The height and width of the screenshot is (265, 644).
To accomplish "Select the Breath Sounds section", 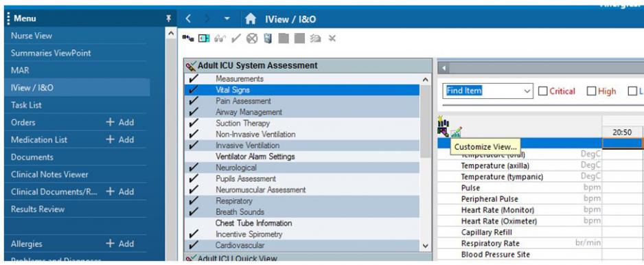I will (302, 212).
